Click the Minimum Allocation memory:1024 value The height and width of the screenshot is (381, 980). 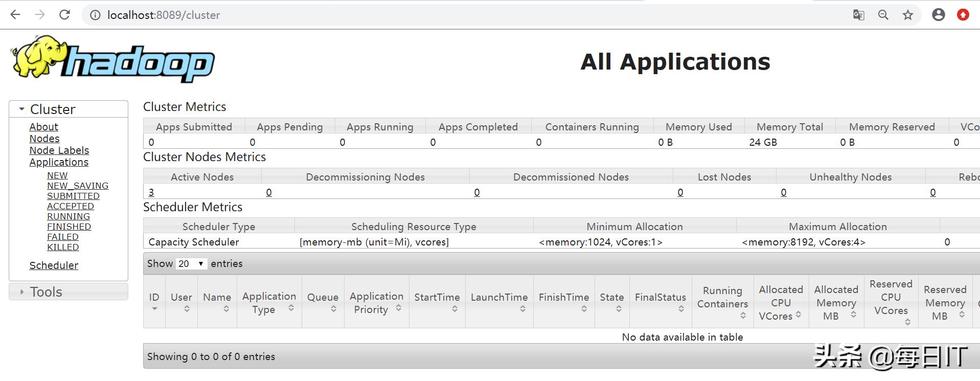coord(601,242)
